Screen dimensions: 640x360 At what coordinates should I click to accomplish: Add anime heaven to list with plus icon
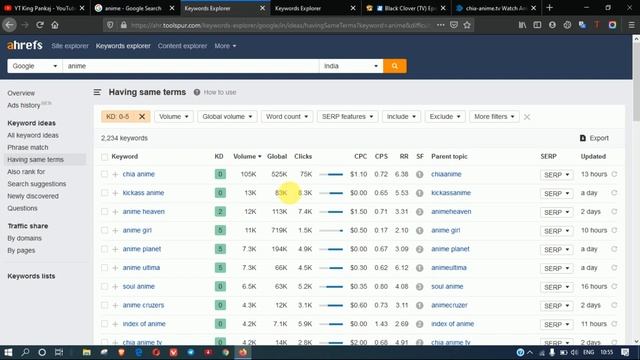pos(115,212)
